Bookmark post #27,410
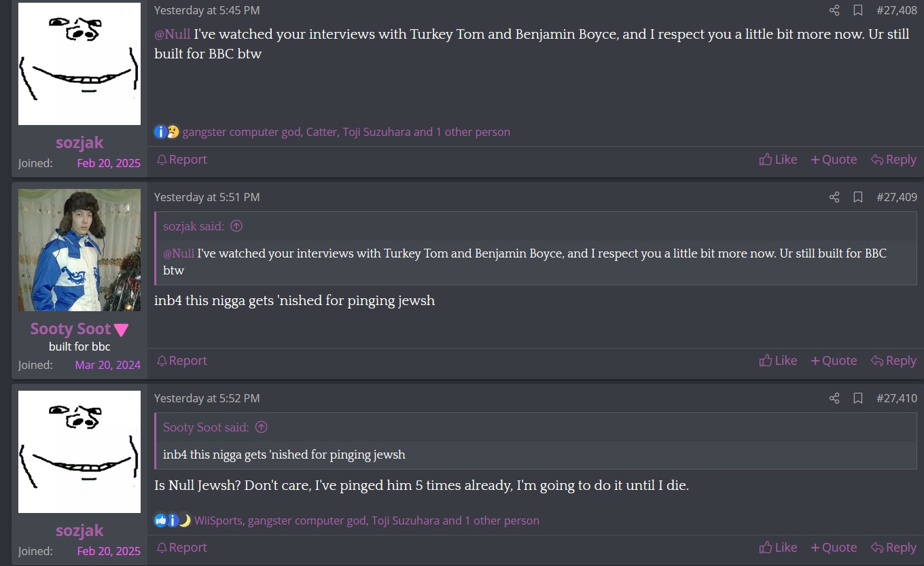 click(x=858, y=398)
